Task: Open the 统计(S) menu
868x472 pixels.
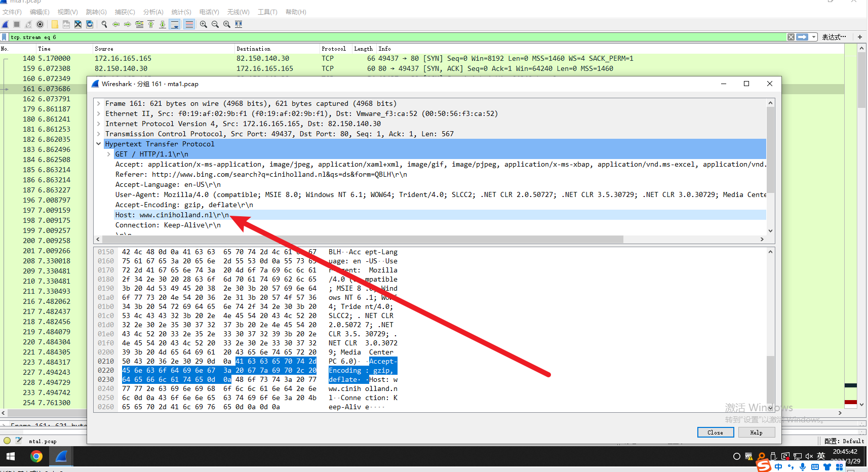Action: [181, 12]
